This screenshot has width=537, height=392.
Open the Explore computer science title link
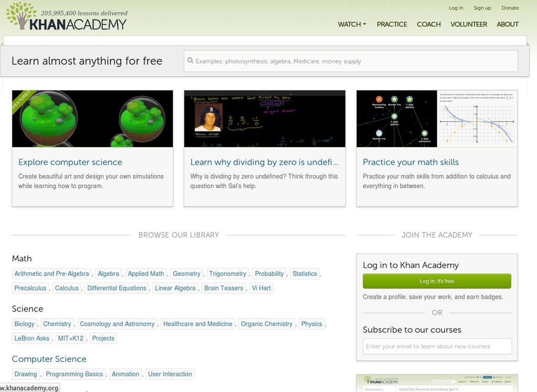70,162
